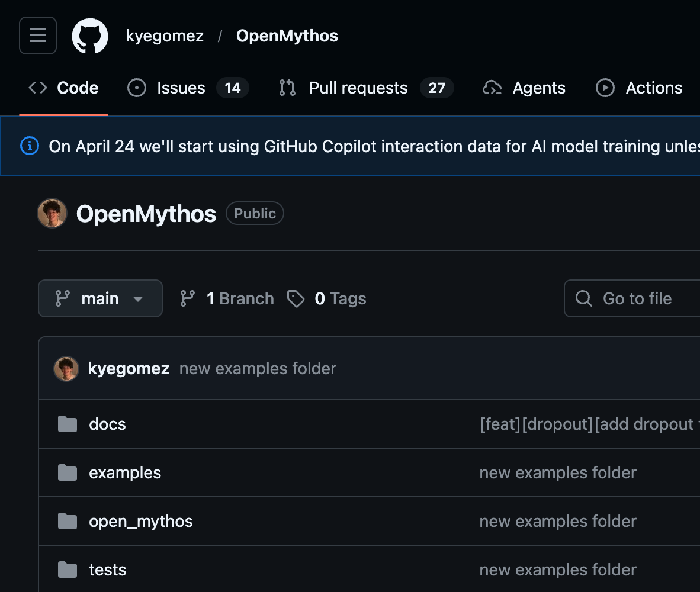Image resolution: width=700 pixels, height=592 pixels.
Task: Click the docs folder icon
Action: tap(68, 424)
